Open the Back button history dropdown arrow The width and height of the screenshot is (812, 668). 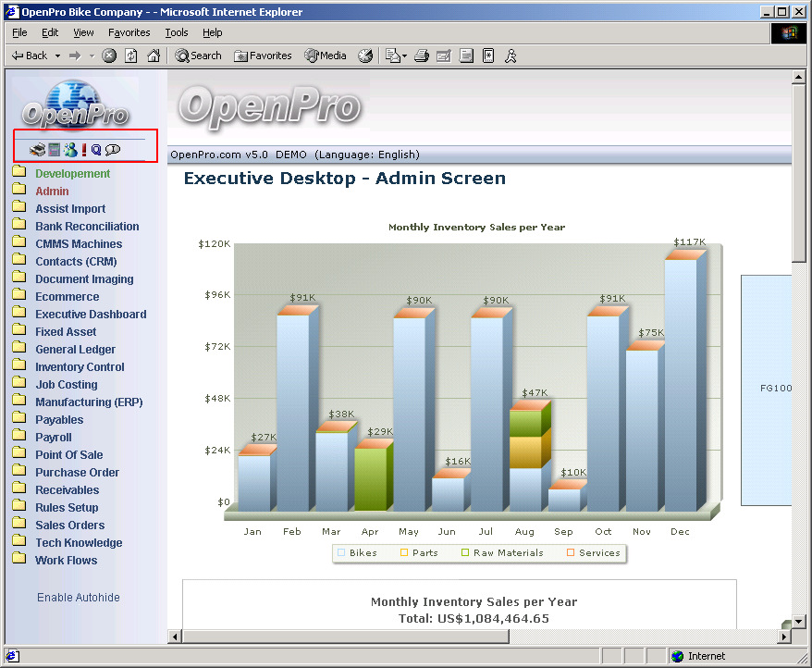pyautogui.click(x=57, y=56)
